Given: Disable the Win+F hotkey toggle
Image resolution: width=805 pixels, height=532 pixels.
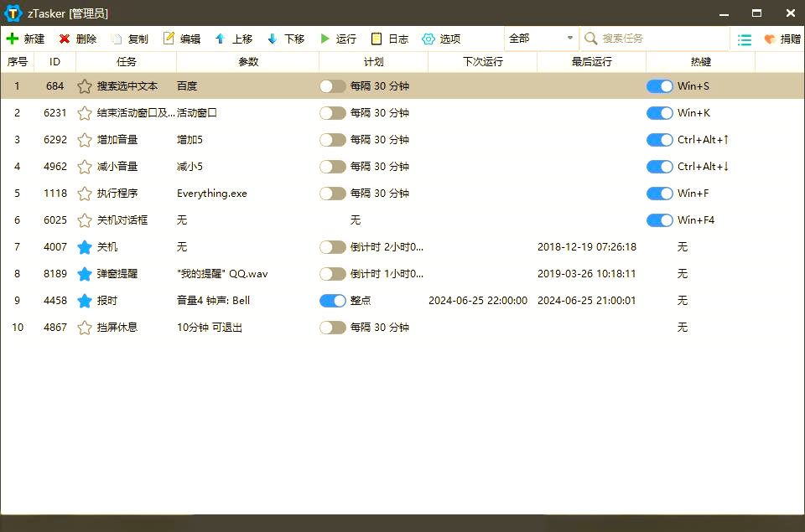Looking at the screenshot, I should point(660,194).
